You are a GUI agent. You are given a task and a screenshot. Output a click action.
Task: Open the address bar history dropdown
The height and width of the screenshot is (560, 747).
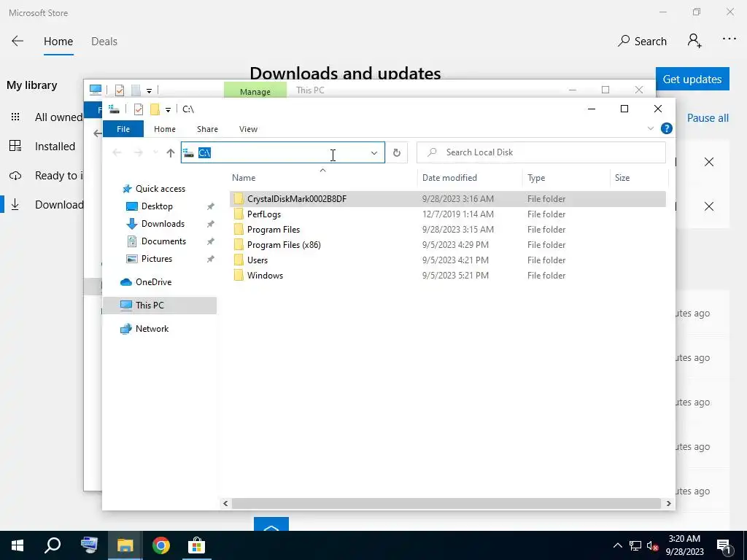(374, 153)
